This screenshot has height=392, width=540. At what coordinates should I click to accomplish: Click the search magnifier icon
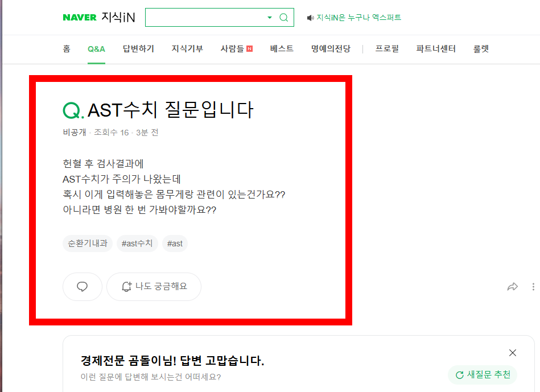pyautogui.click(x=283, y=17)
